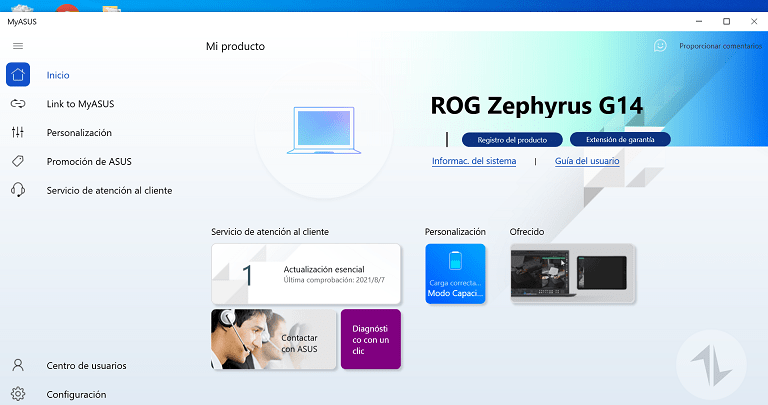
Task: Open Informac. del sistema link
Action: (x=474, y=161)
